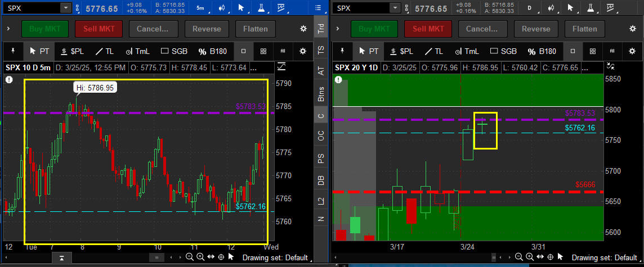
Task: Open Studies flask icon in left chart
Action: tap(261, 8)
